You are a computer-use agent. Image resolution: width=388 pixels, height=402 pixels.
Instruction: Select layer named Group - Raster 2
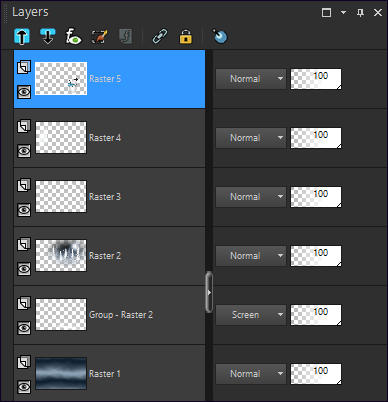click(x=121, y=315)
